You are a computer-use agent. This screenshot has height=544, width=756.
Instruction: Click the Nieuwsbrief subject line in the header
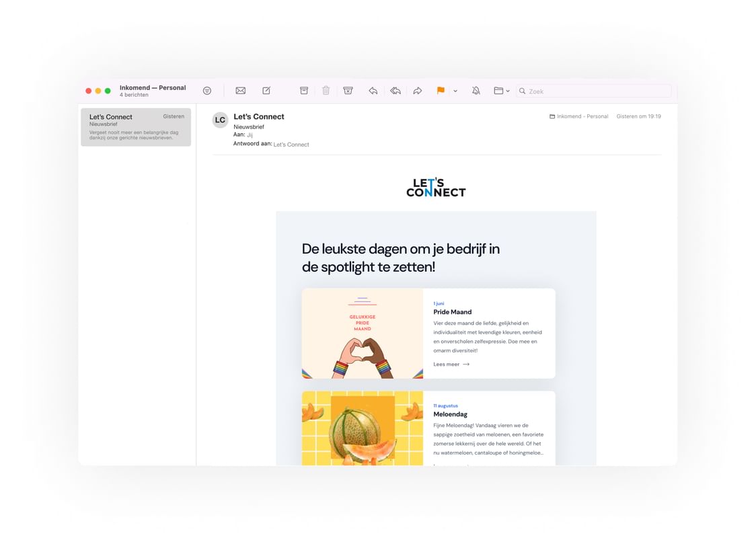(x=249, y=127)
